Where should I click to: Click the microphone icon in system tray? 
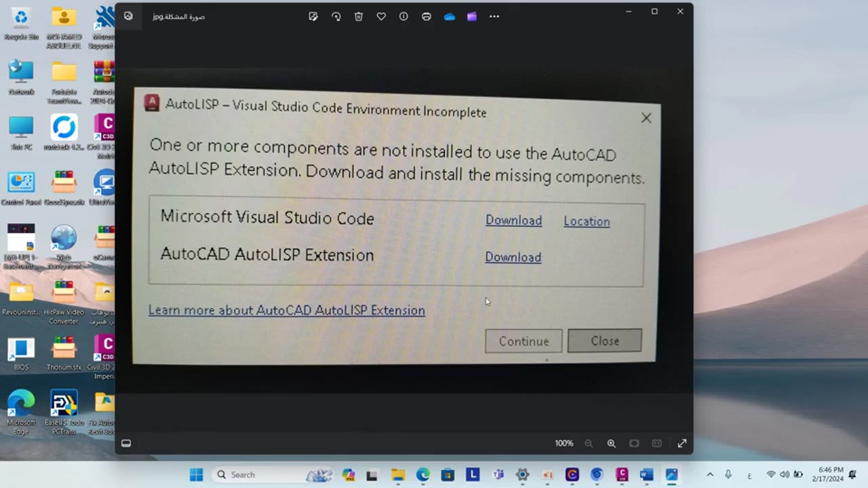[728, 474]
